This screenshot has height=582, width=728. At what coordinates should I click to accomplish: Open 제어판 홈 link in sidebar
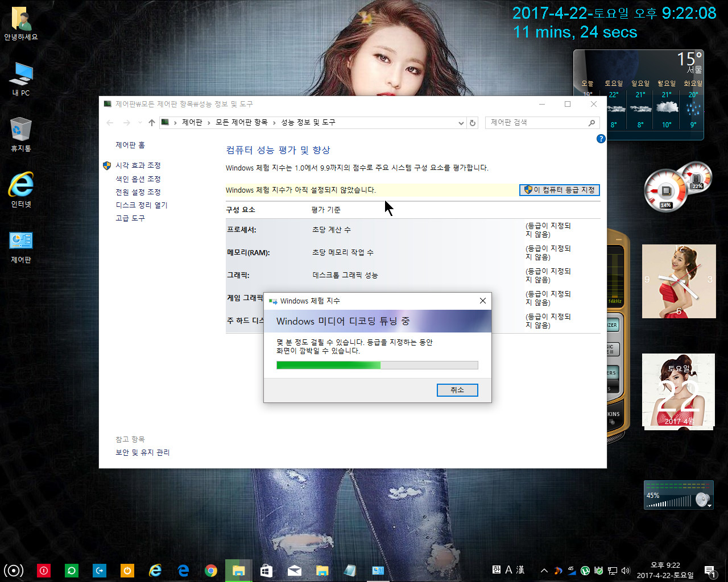(x=130, y=145)
